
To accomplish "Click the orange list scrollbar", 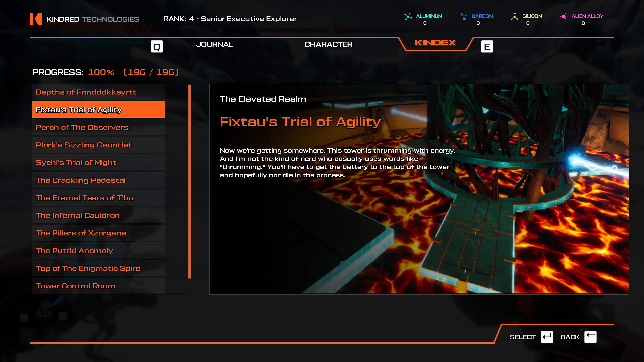I will (x=190, y=182).
